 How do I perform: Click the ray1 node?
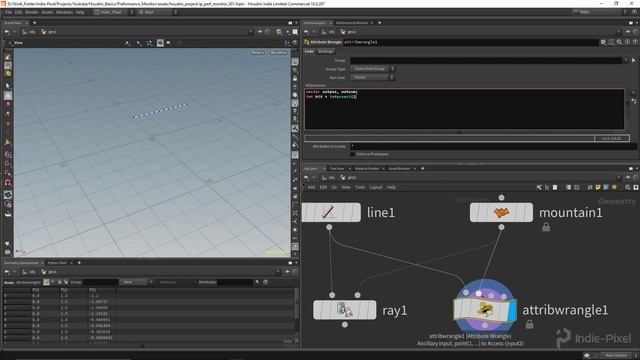344,310
